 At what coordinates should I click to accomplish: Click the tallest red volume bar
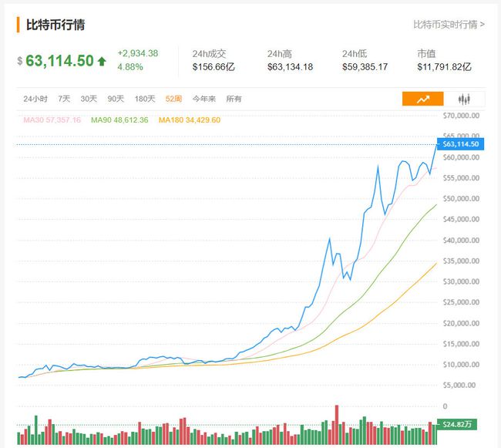tap(337, 425)
